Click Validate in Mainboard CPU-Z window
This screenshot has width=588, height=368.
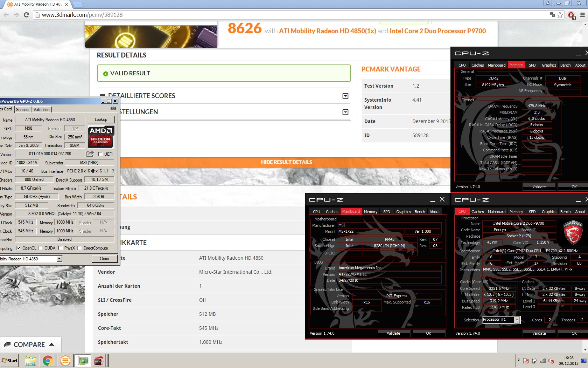click(x=393, y=333)
